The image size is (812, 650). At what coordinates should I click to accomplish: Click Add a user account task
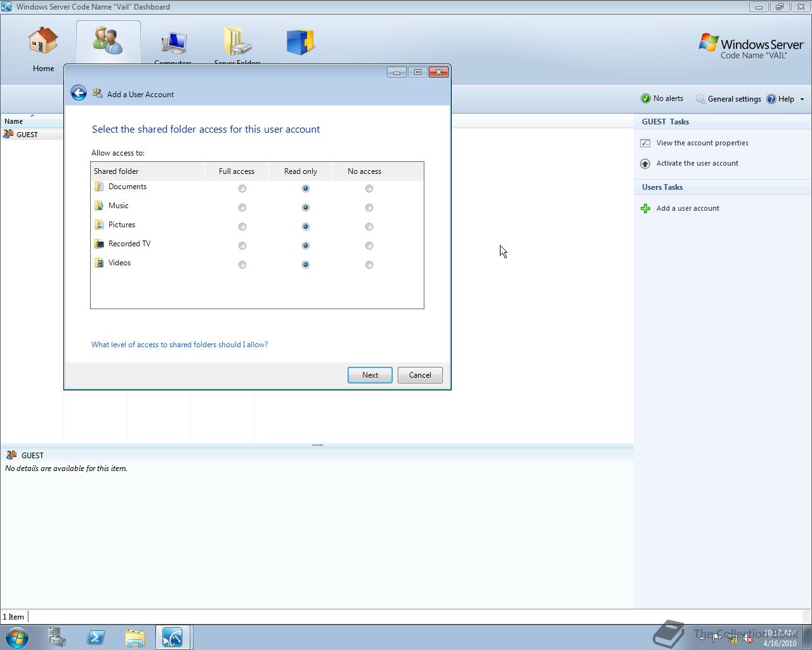(x=688, y=208)
